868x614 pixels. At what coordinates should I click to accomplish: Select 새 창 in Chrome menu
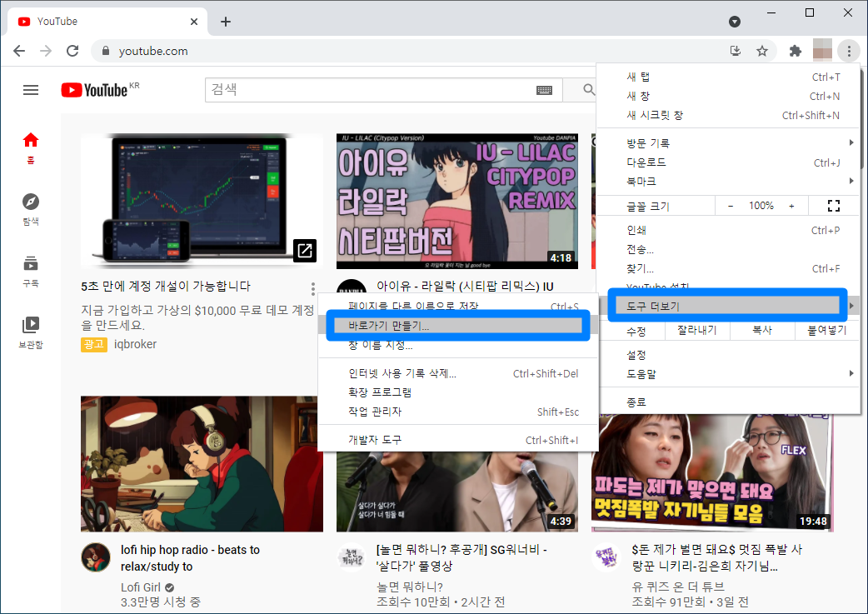coord(730,96)
